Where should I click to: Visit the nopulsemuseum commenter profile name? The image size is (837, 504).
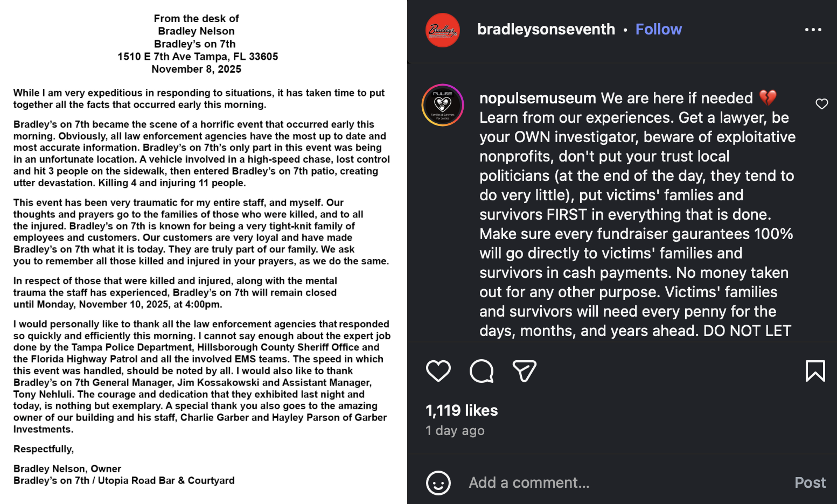(x=538, y=98)
